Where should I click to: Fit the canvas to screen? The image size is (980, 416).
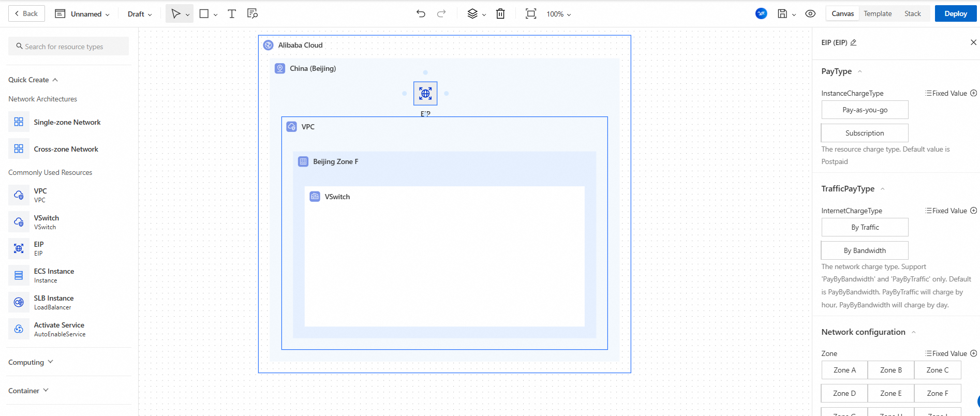pyautogui.click(x=531, y=14)
